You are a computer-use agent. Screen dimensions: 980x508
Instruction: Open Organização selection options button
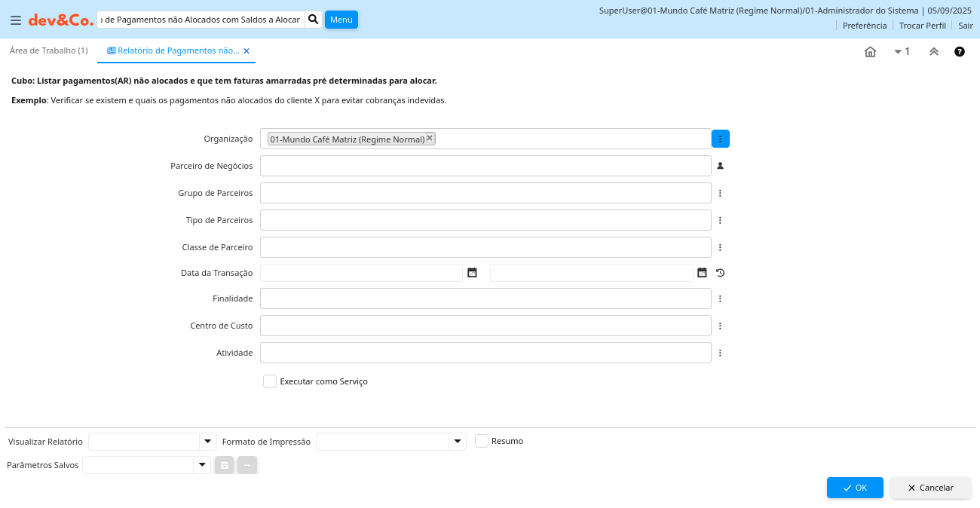tap(720, 139)
